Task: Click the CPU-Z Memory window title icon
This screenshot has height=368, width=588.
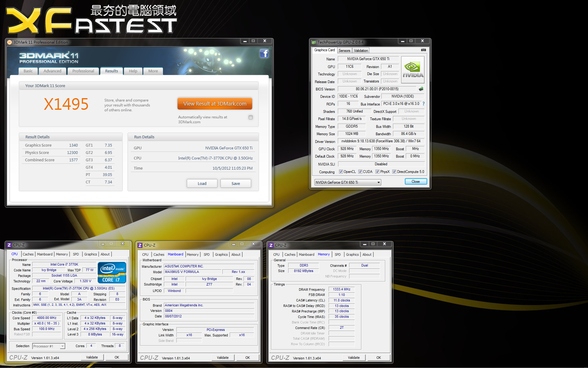Action: [x=271, y=245]
